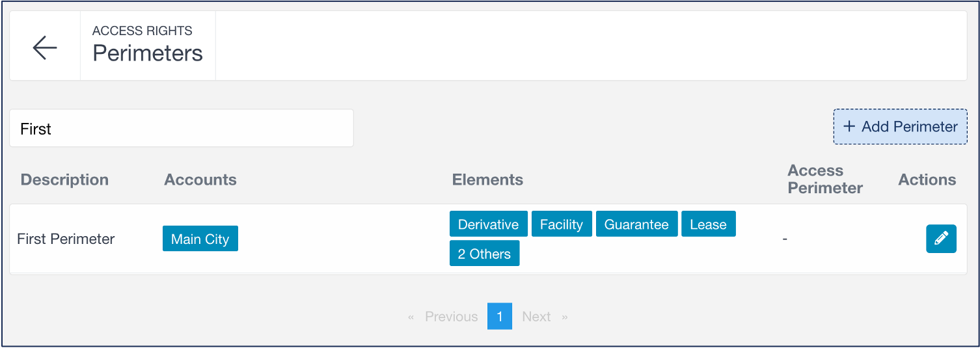
Task: Click the ACCESS RIGHTS breadcrumb label
Action: [x=143, y=31]
